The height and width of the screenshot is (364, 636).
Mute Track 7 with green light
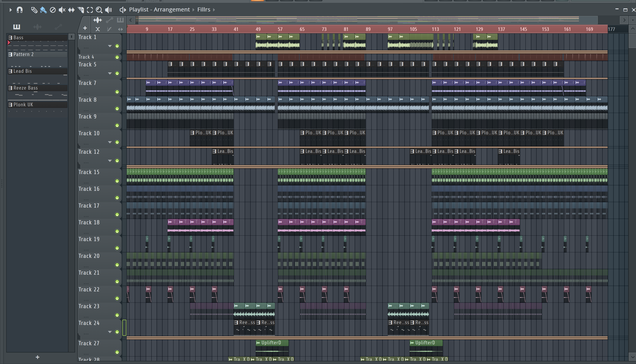coord(117,92)
